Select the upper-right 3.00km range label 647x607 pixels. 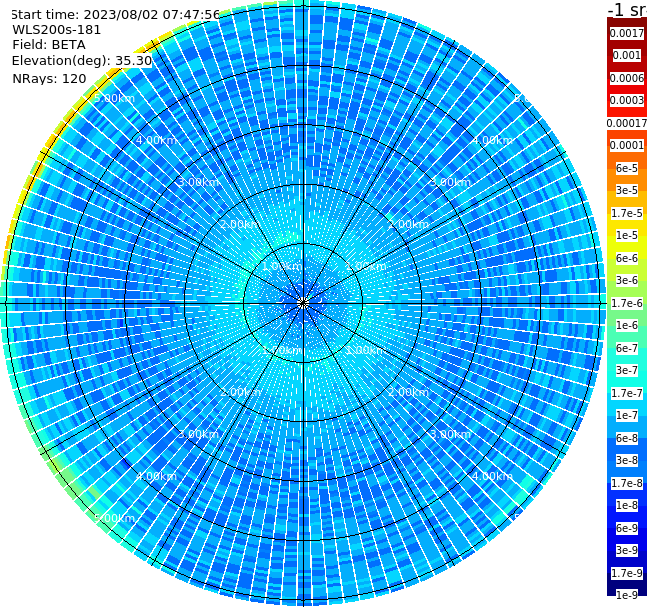pyautogui.click(x=450, y=182)
